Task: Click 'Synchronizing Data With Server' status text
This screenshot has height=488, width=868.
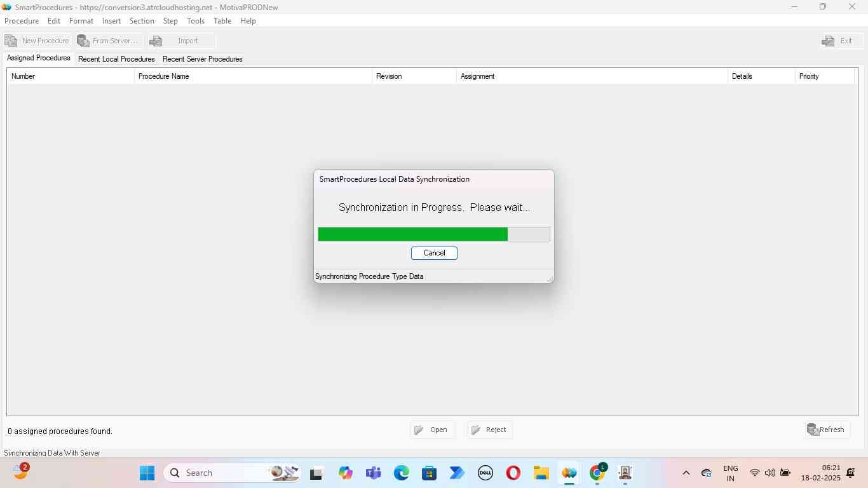Action: click(52, 453)
